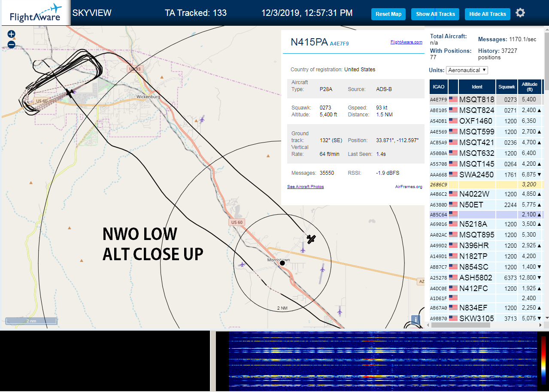This screenshot has height=392, width=549.
Task: Click the black site marker dot at Morristown
Action: (282, 263)
